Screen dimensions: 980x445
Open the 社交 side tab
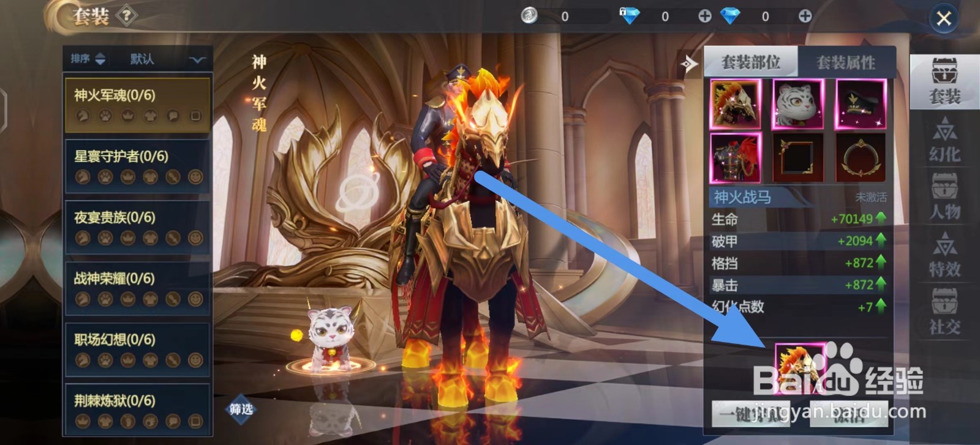[944, 312]
